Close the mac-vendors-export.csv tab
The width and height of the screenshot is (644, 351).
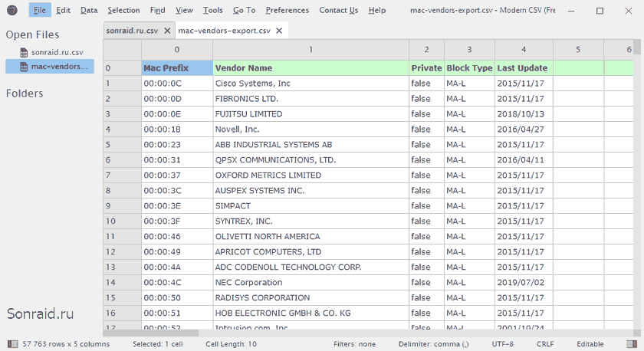coord(279,31)
